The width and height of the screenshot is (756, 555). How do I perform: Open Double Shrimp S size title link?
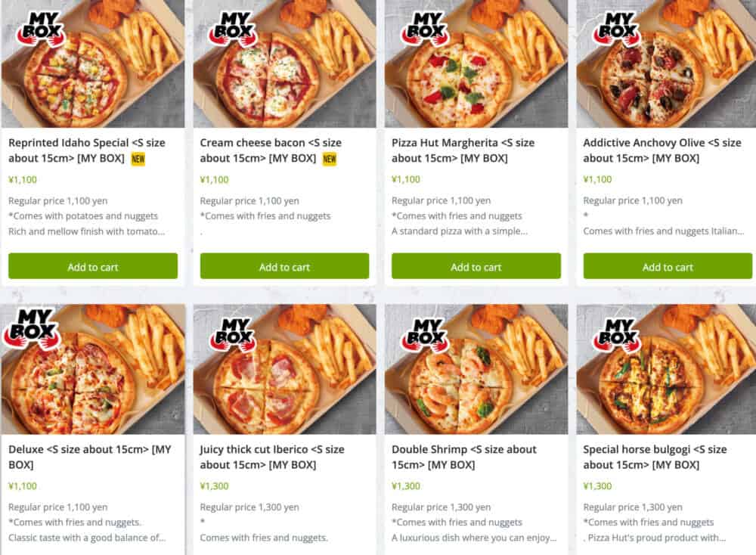(x=464, y=457)
